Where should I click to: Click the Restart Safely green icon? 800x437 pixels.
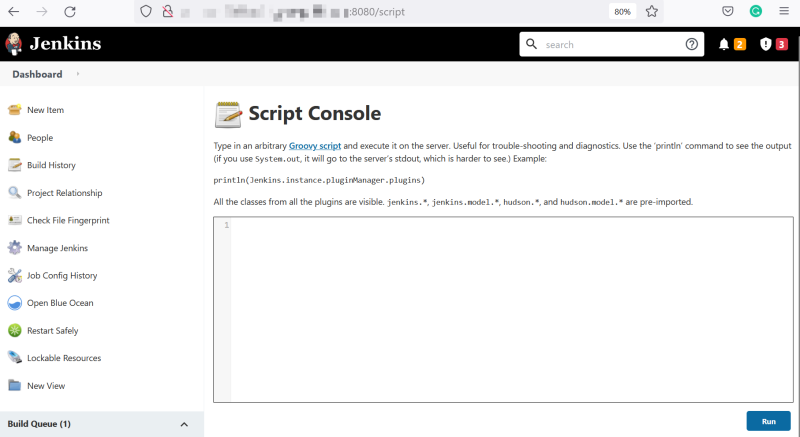coord(15,330)
